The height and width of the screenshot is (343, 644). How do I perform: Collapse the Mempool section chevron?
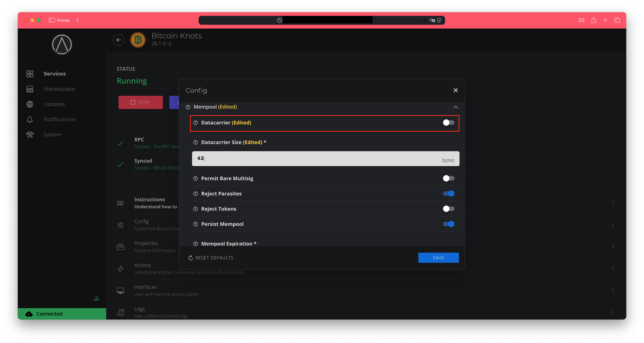(455, 107)
